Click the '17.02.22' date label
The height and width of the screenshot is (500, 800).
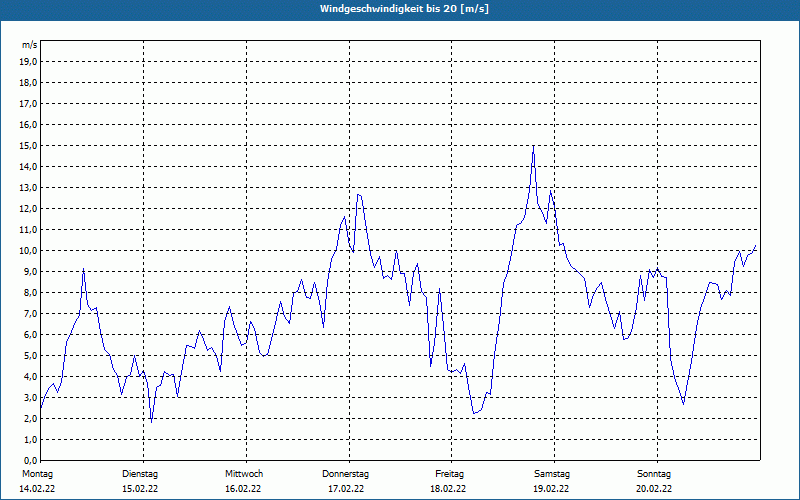346,489
